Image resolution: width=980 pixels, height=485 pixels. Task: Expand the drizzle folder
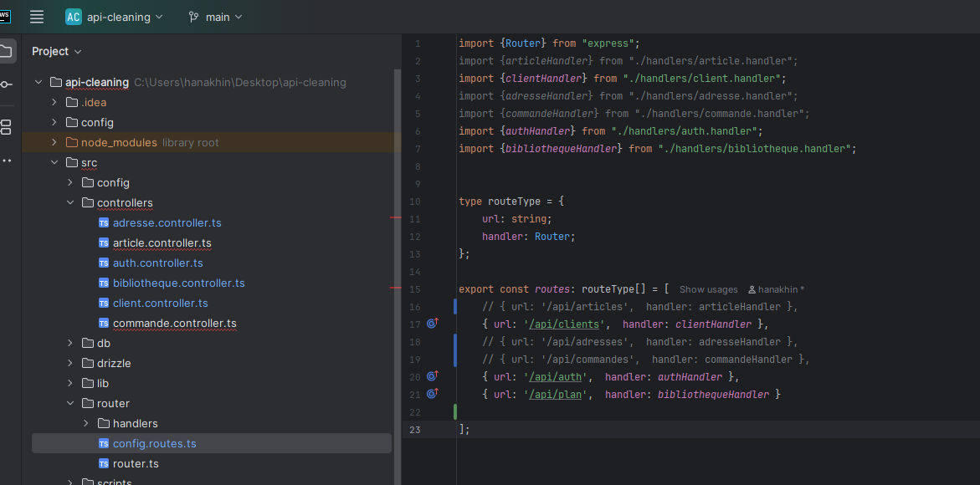click(70, 363)
